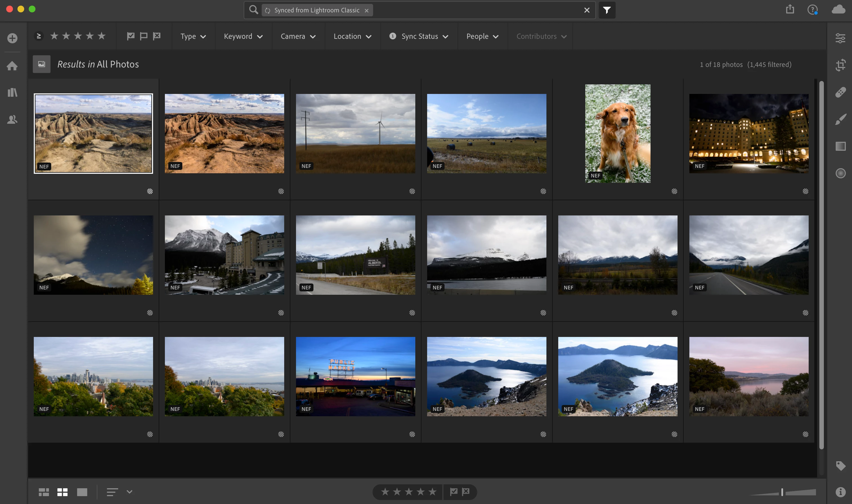
Task: Toggle the filter funnel button
Action: [607, 10]
